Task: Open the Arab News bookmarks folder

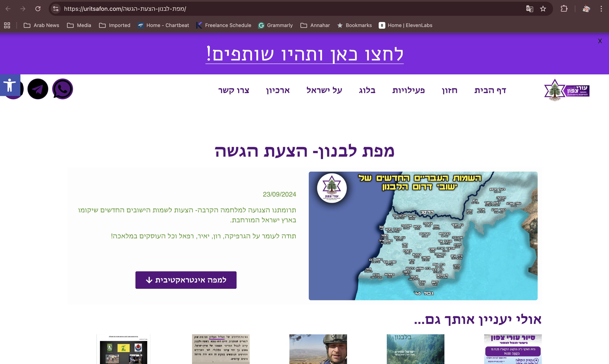Action: (41, 25)
